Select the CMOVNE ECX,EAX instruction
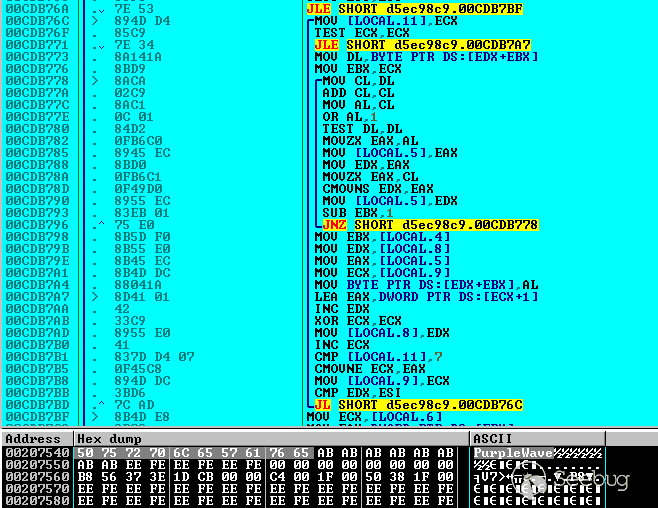Screen dimensions: 658x508 (x=370, y=369)
